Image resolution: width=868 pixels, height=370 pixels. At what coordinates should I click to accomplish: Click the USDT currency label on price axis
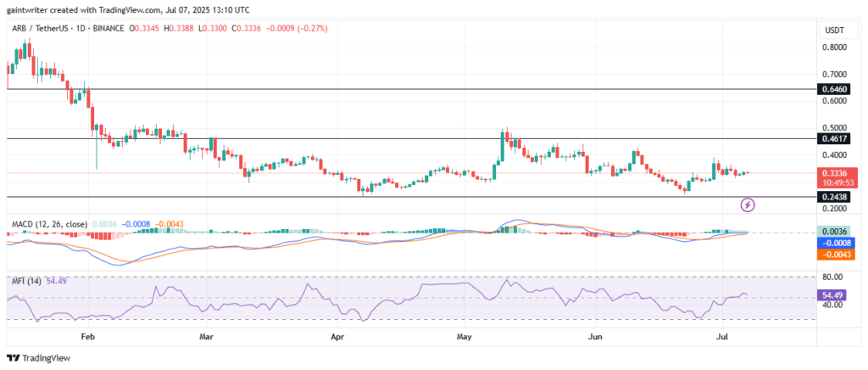(834, 29)
